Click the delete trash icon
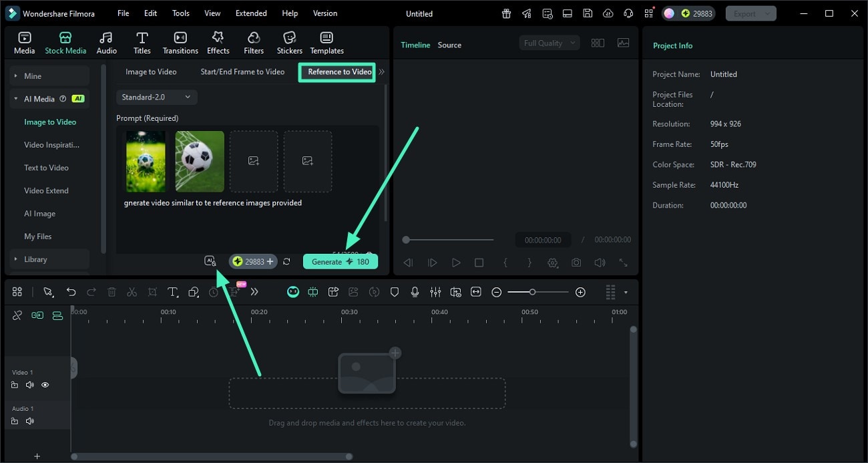This screenshot has width=868, height=463. tap(112, 292)
